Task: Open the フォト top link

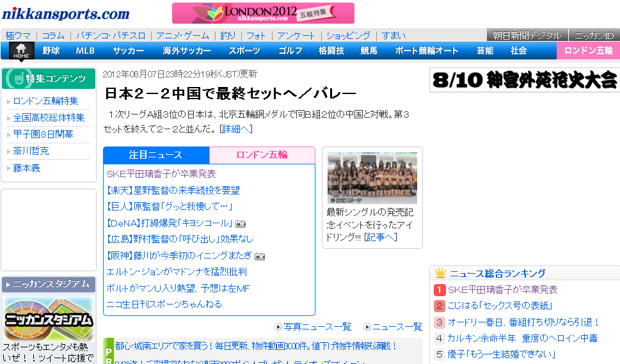Action: click(256, 36)
